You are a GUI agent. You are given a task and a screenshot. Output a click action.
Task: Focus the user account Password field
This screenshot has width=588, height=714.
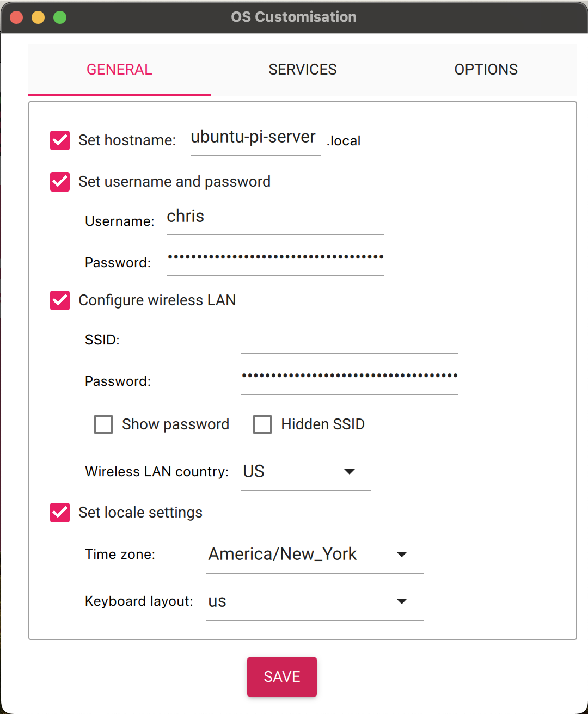tap(275, 258)
